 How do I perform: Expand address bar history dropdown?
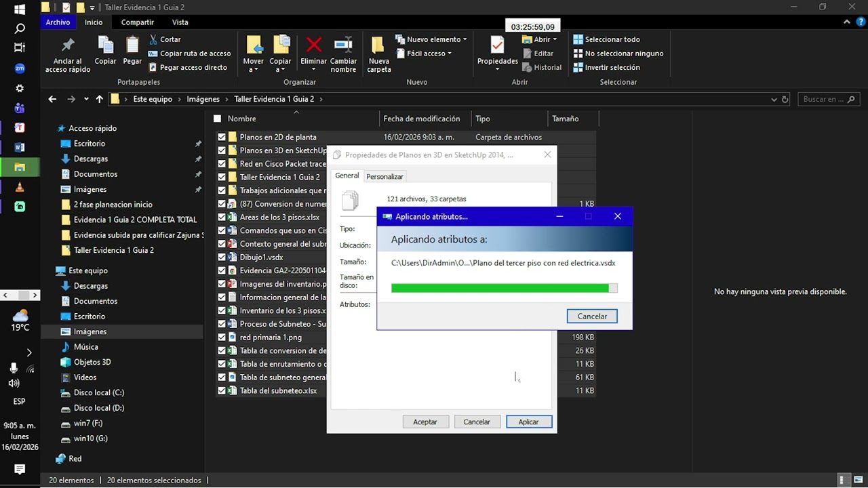(774, 99)
